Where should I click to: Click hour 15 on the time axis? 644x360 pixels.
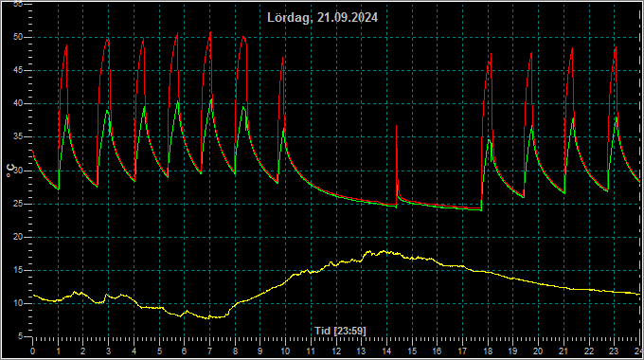(412, 351)
